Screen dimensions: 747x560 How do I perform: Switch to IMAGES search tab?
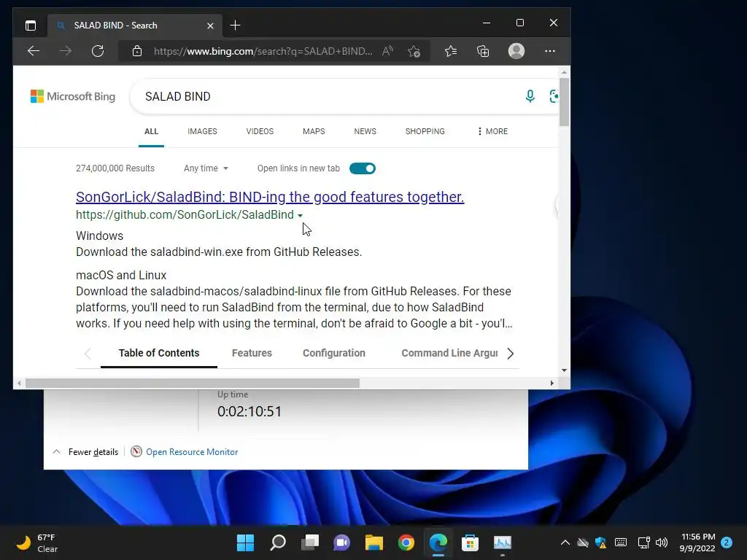pos(202,131)
